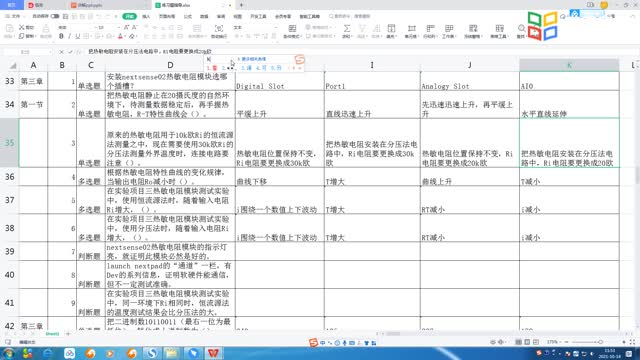The image size is (640, 360).
Task: Add a new document tab
Action: point(241,5)
